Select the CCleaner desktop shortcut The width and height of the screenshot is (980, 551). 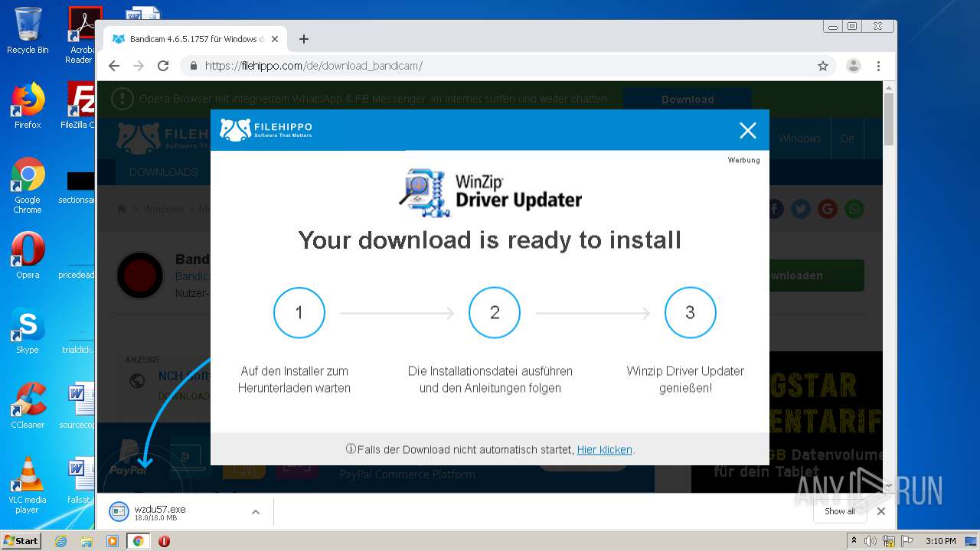(28, 406)
